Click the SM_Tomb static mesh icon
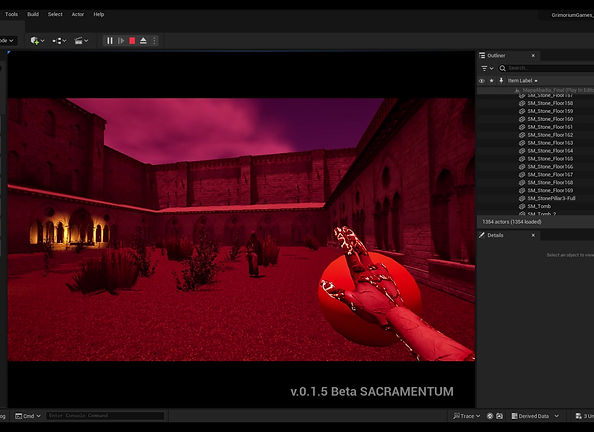 (522, 207)
